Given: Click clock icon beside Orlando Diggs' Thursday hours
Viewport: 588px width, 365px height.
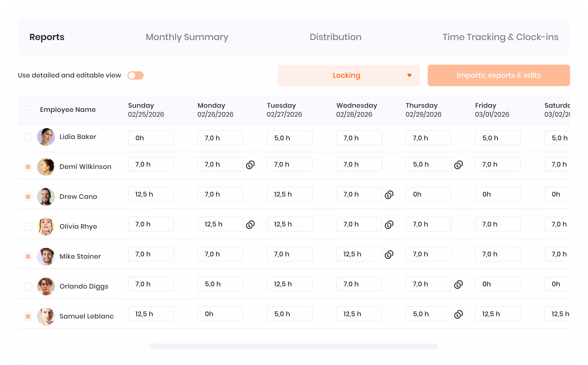Looking at the screenshot, I should coord(458,284).
